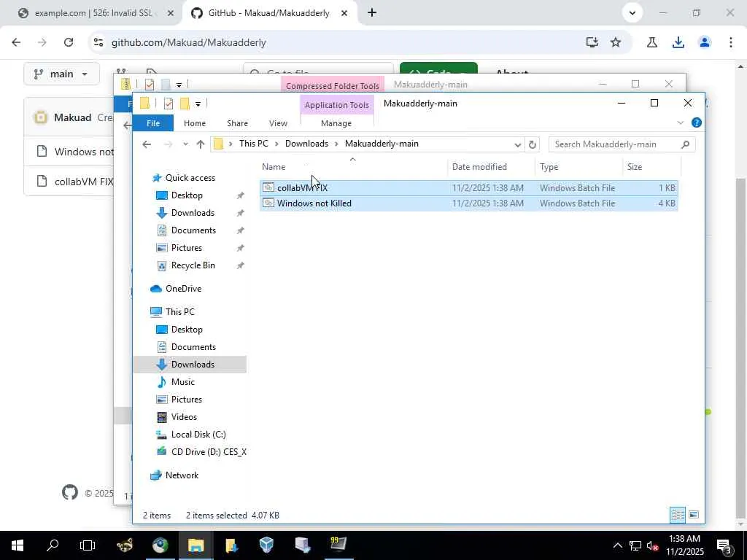Sort files by the Type column
The width and height of the screenshot is (747, 560).
578,167
